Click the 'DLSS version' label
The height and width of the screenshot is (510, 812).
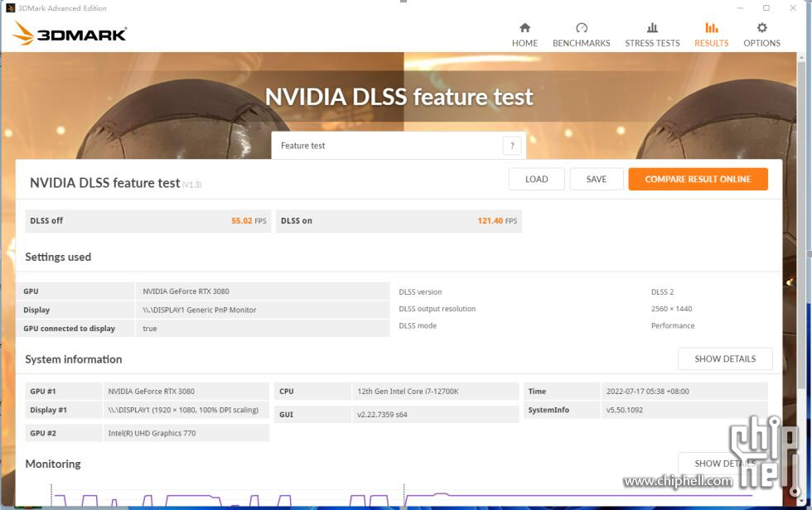coord(420,291)
